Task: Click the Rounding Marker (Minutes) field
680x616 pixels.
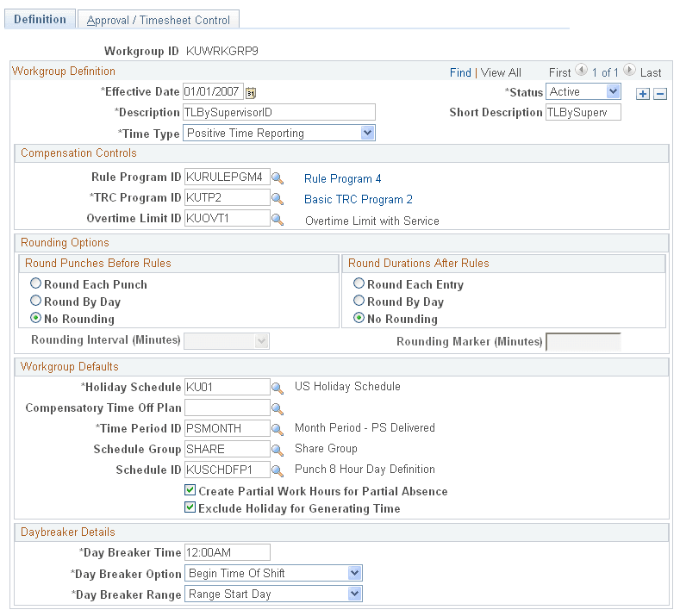Action: click(x=583, y=341)
